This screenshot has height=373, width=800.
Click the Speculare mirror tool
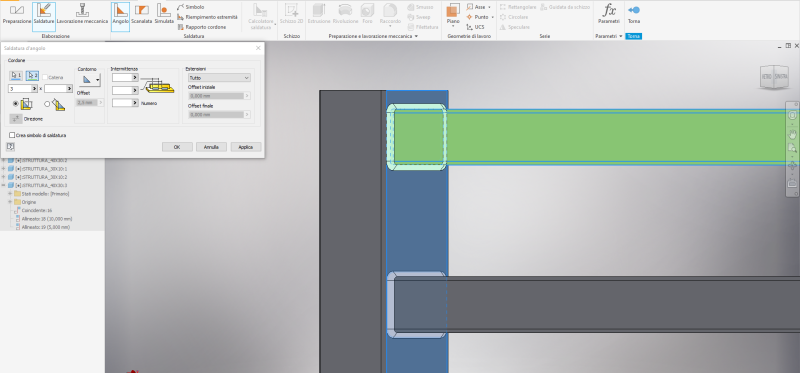coord(514,27)
